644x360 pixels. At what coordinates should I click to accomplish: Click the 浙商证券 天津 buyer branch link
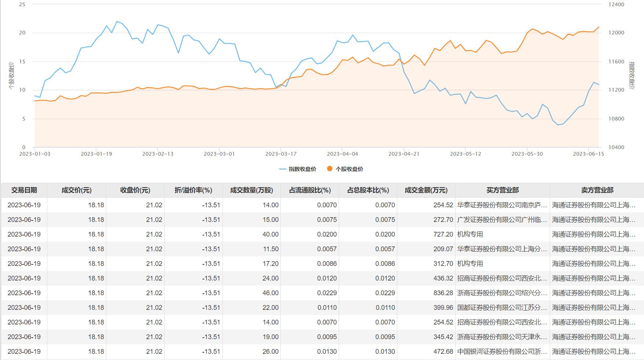coord(502,337)
